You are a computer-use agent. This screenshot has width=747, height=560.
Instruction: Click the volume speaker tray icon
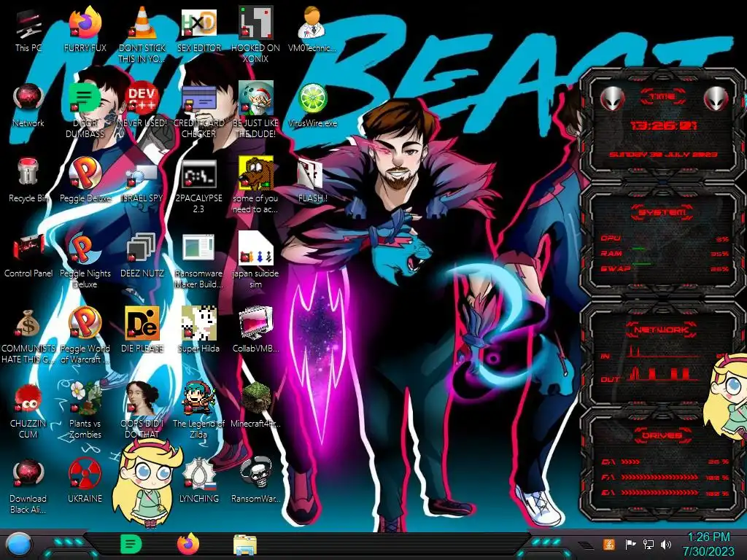tap(666, 544)
